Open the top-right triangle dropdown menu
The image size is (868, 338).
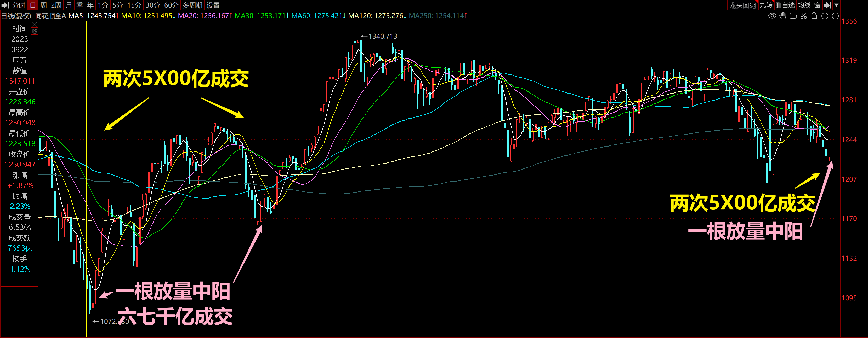click(x=836, y=5)
